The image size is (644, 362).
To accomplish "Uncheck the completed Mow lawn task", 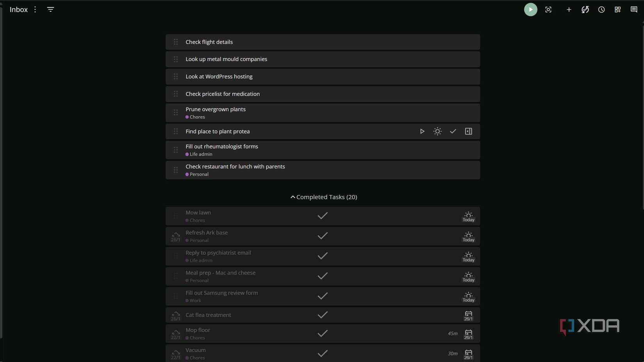I will click(x=322, y=216).
